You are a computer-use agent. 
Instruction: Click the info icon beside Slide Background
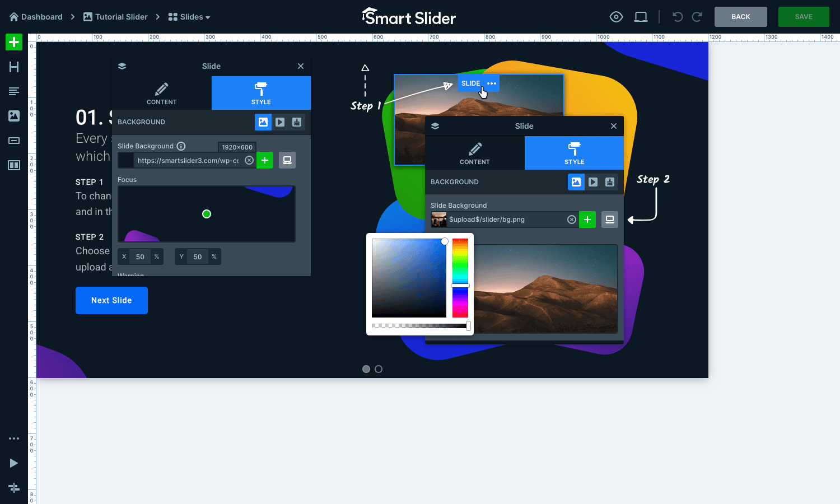tap(181, 146)
